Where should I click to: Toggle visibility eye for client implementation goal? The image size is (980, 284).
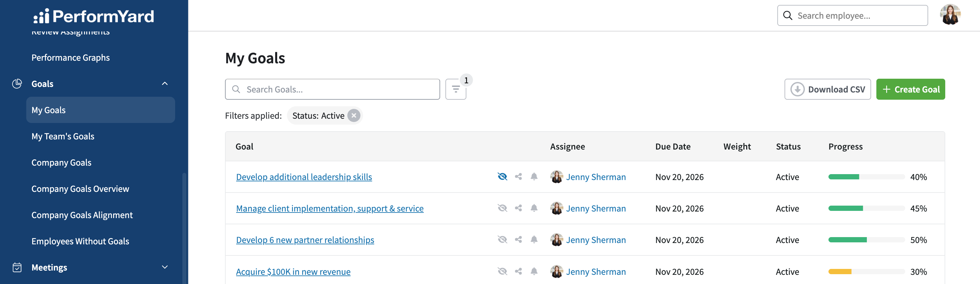click(502, 208)
